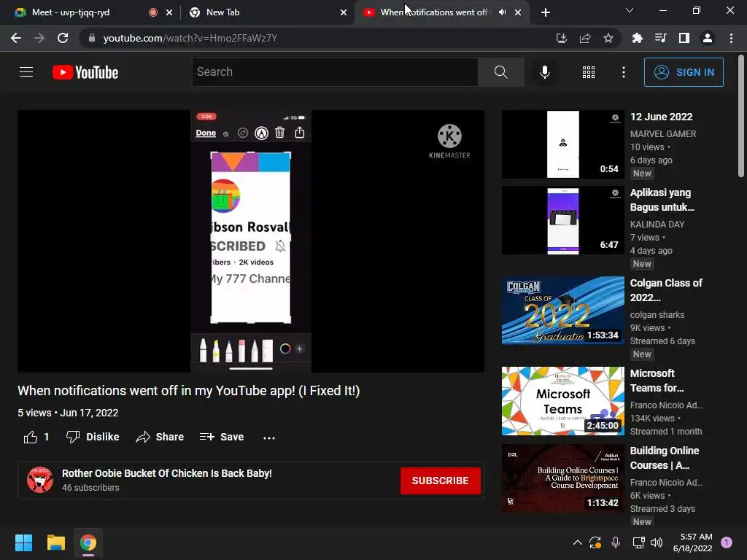The image size is (747, 560).
Task: Open 12 June 2022 video thumbnail
Action: [x=562, y=144]
